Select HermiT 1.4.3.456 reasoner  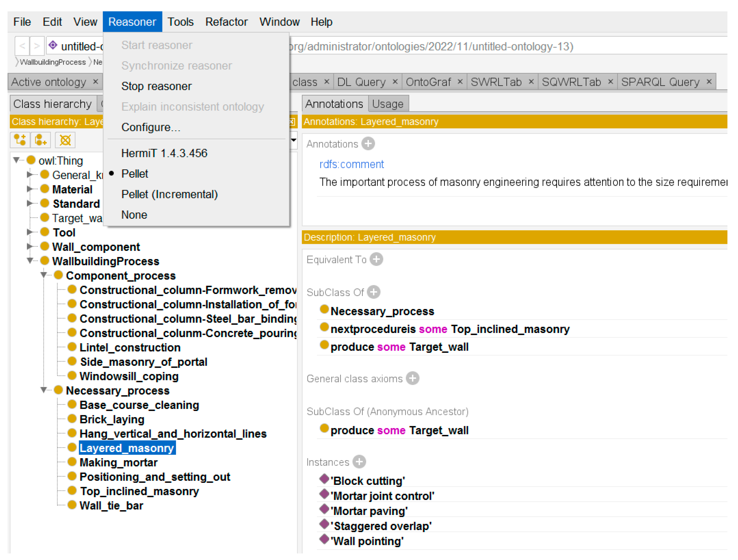coord(164,153)
